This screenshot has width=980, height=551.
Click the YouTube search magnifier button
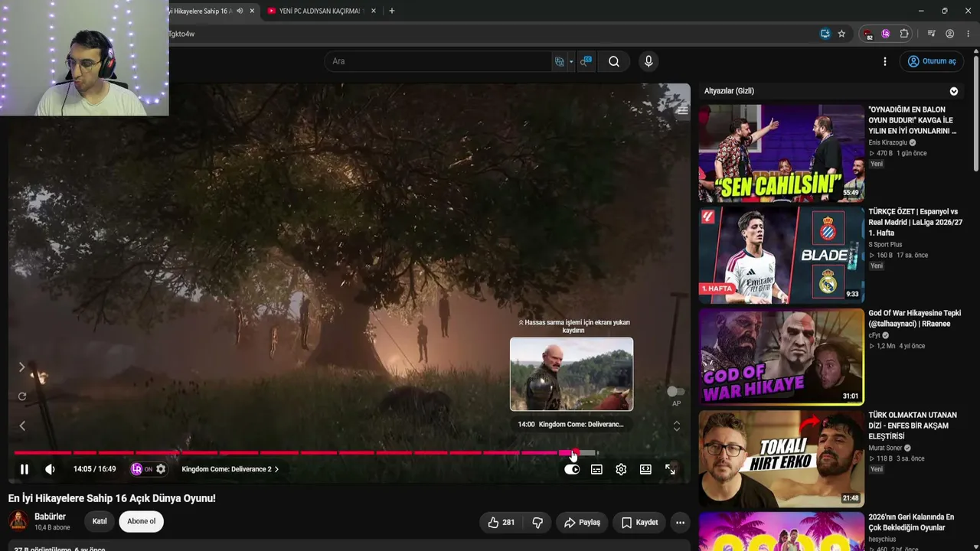click(x=614, y=61)
